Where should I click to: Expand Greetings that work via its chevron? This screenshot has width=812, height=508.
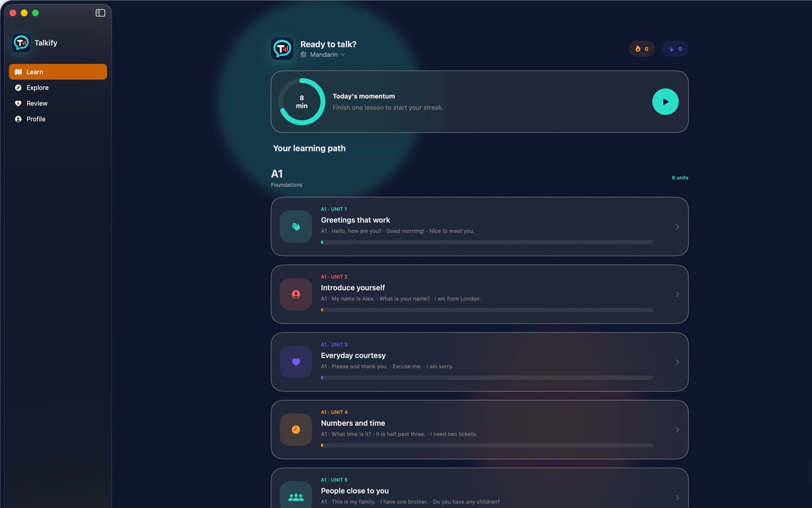coord(678,227)
